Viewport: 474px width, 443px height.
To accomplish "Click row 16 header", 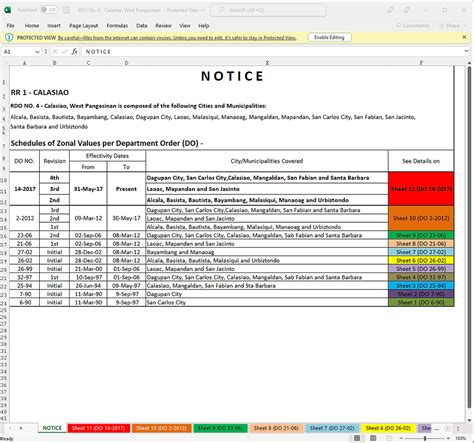I will click(x=4, y=236).
